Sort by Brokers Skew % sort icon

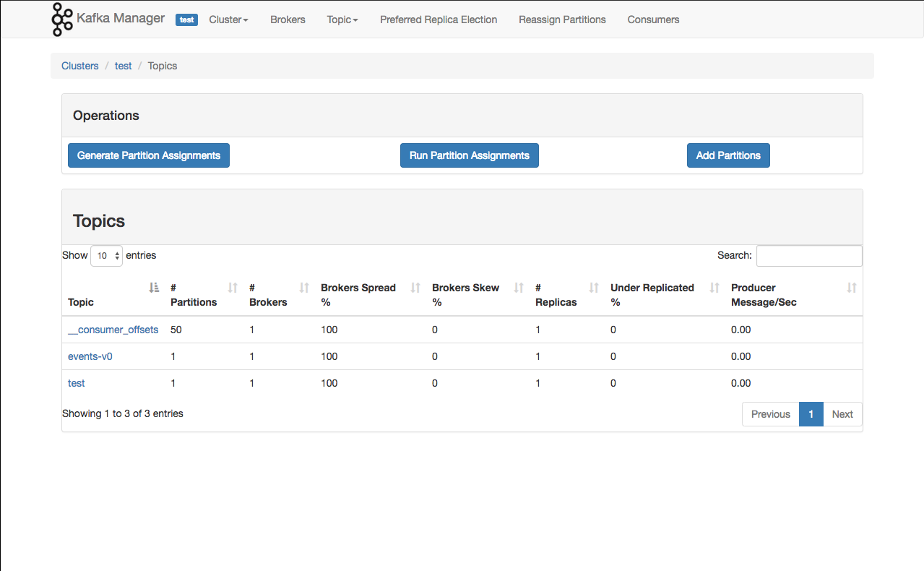(x=519, y=288)
